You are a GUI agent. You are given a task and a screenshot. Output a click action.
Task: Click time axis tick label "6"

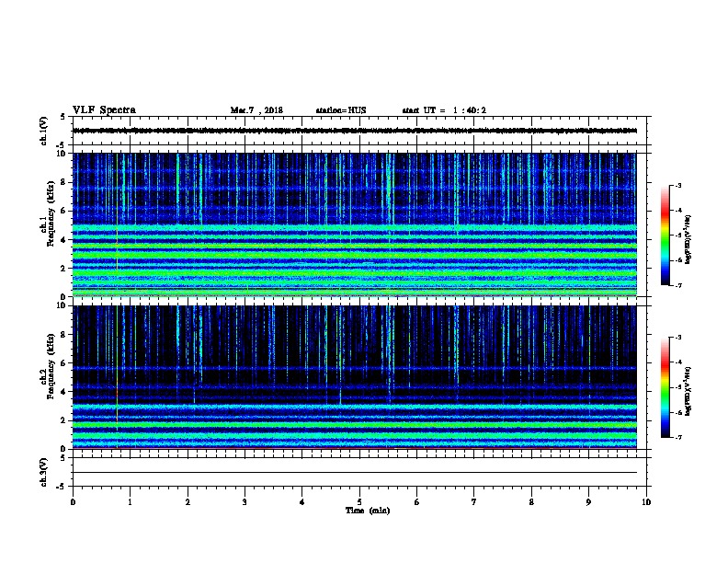click(x=417, y=501)
